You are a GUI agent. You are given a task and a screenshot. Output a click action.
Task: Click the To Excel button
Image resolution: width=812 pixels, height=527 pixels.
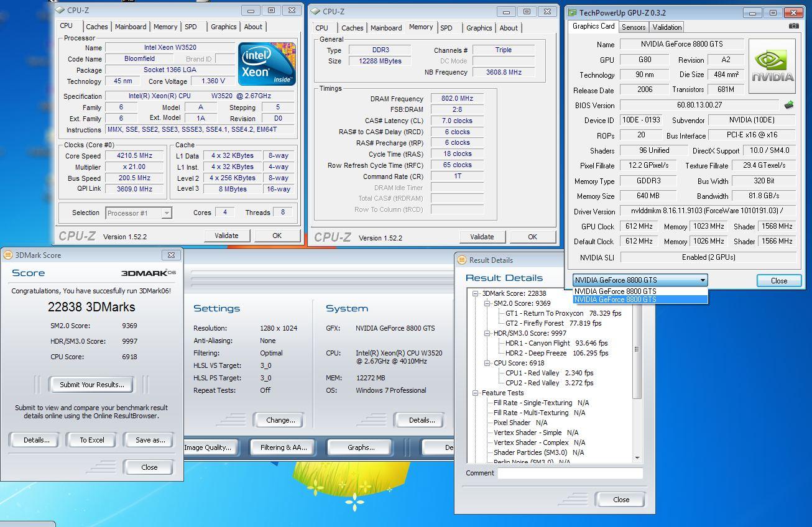(x=92, y=440)
